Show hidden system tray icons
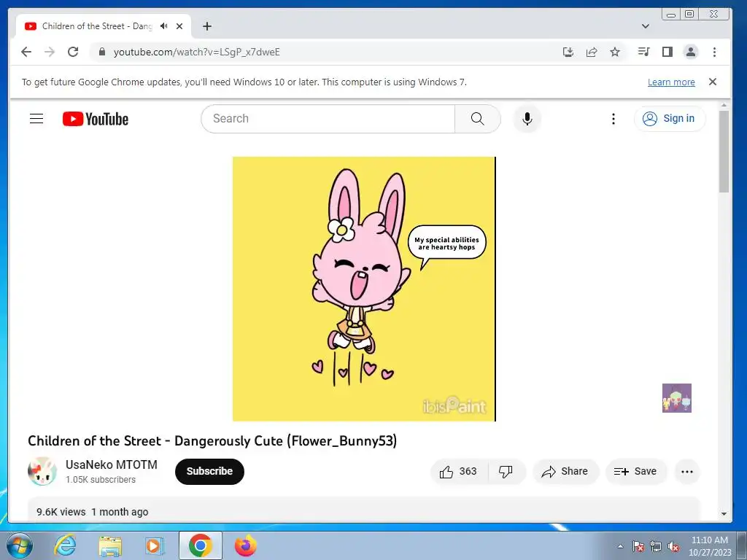 coord(620,546)
